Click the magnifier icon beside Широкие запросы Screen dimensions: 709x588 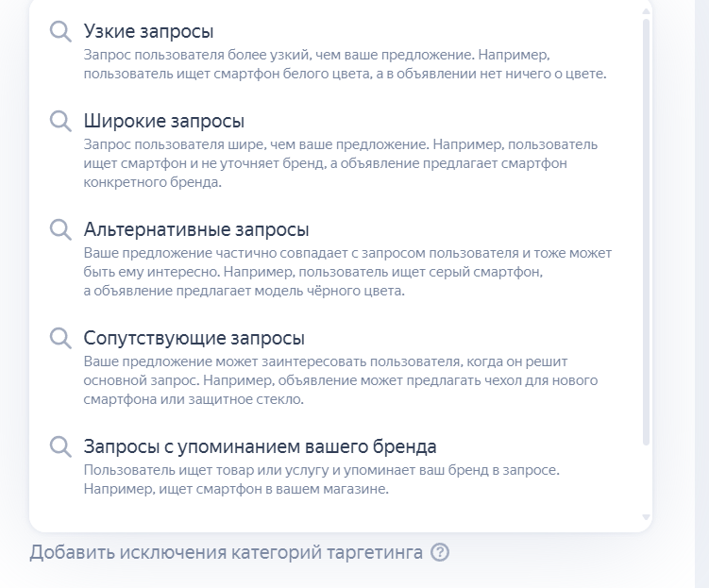pyautogui.click(x=60, y=121)
